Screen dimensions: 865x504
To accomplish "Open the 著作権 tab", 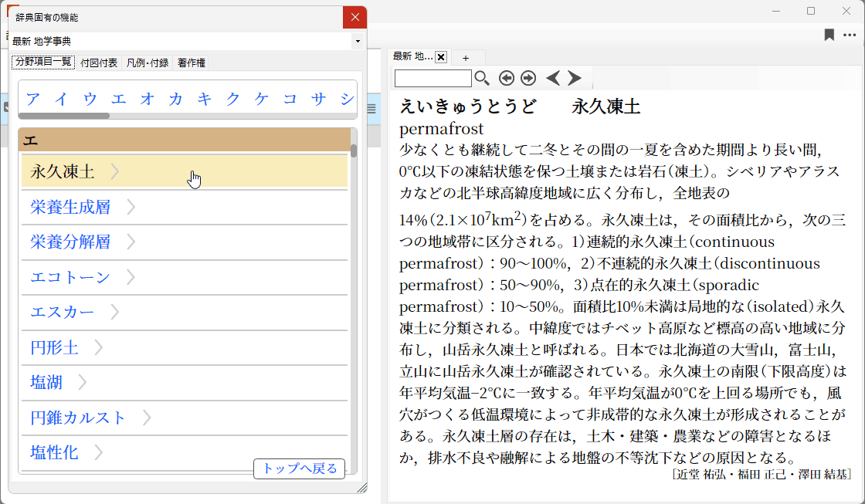I will click(x=191, y=63).
